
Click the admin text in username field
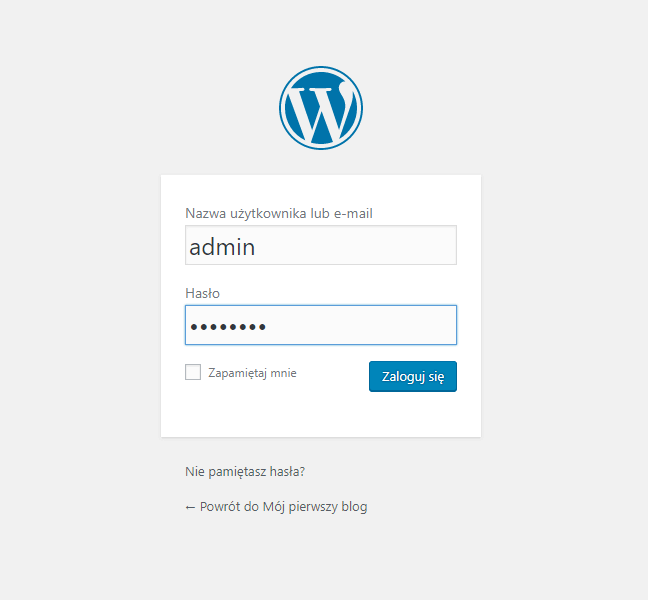(222, 247)
